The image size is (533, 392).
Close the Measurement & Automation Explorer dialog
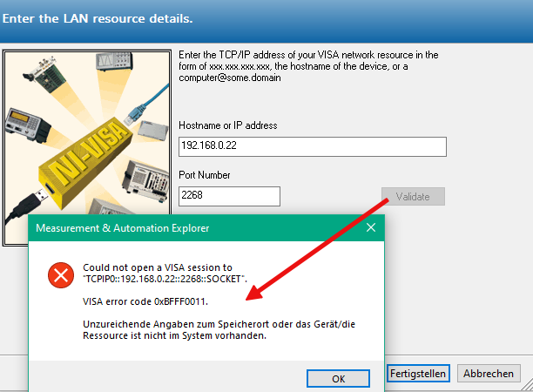(x=371, y=227)
